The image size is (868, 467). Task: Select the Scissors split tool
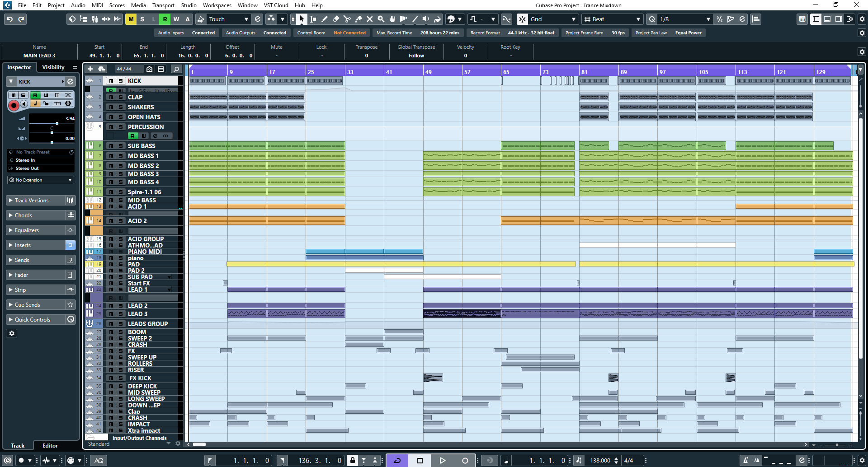347,19
